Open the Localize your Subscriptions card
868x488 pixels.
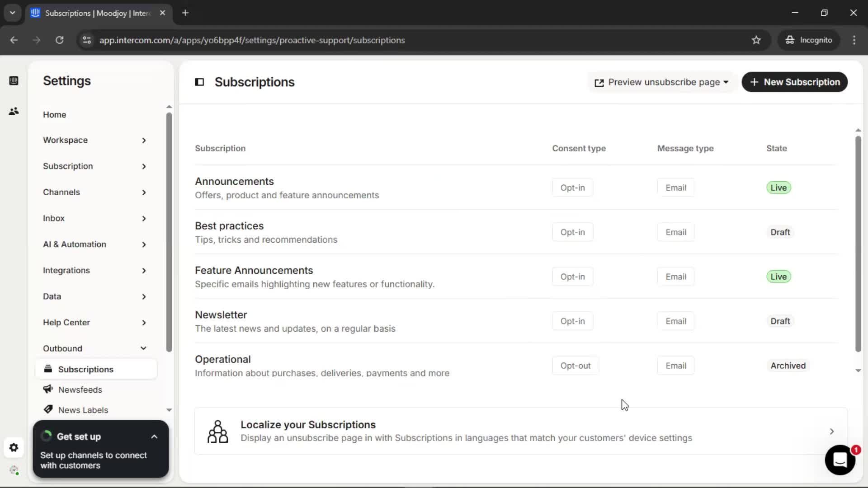click(521, 431)
